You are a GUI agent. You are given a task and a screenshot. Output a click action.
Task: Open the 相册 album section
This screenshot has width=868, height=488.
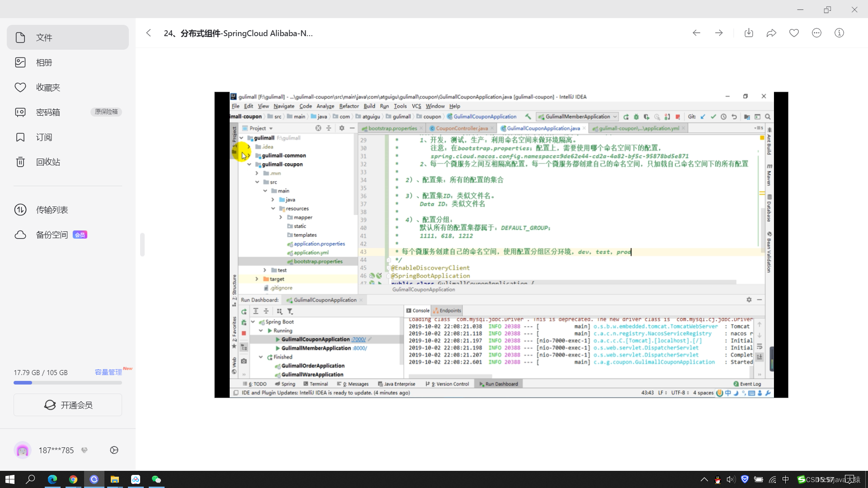tap(68, 62)
